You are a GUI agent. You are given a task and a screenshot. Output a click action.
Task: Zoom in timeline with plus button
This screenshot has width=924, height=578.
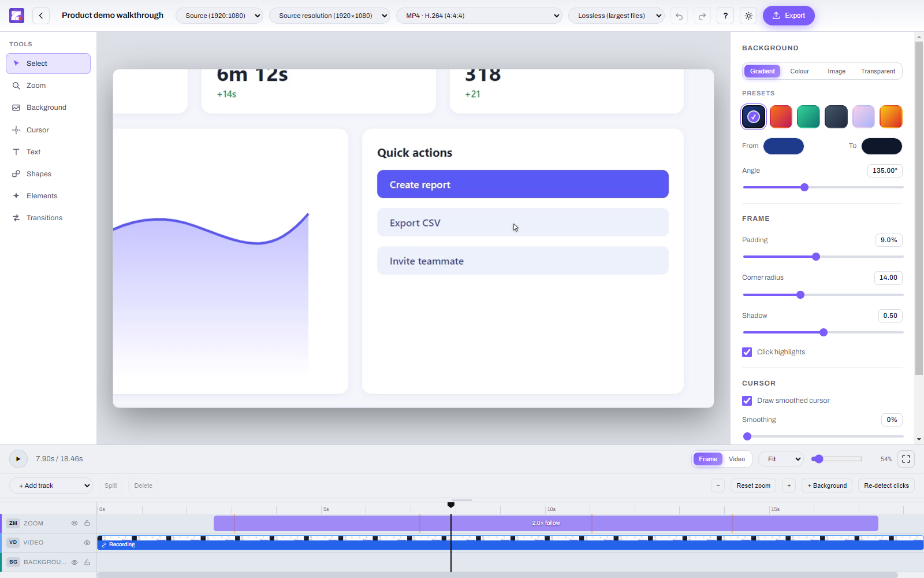pos(789,486)
